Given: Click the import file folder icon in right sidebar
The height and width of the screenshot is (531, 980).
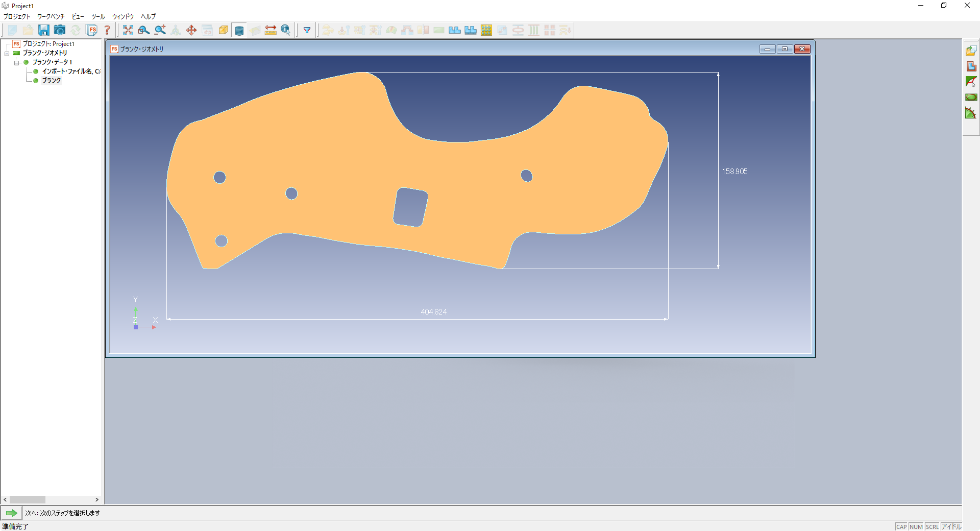Looking at the screenshot, I should 971,51.
